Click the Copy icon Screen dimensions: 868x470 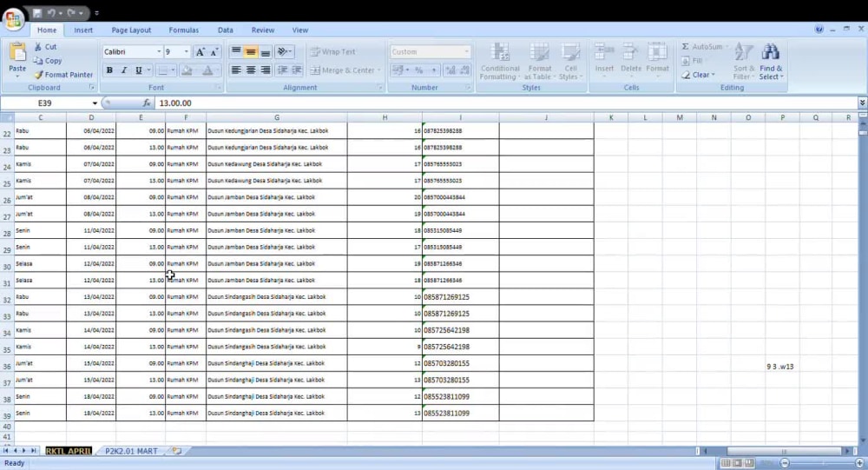tap(38, 61)
